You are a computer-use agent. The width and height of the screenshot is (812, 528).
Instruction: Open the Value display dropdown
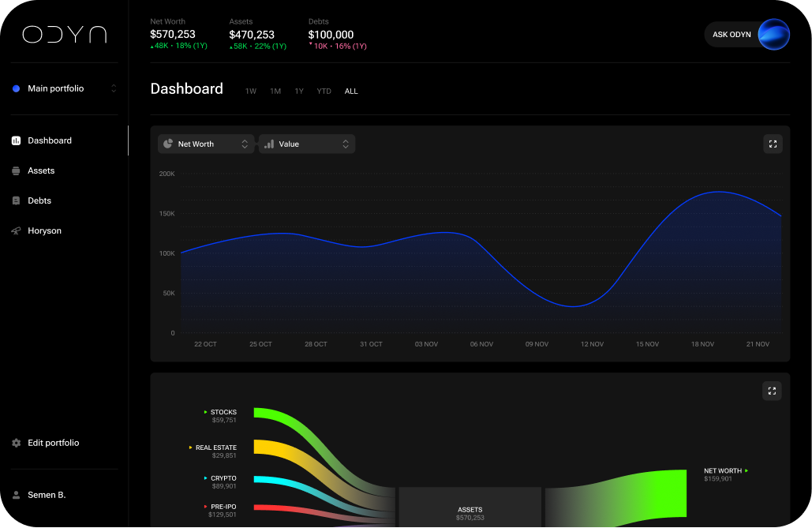click(346, 144)
